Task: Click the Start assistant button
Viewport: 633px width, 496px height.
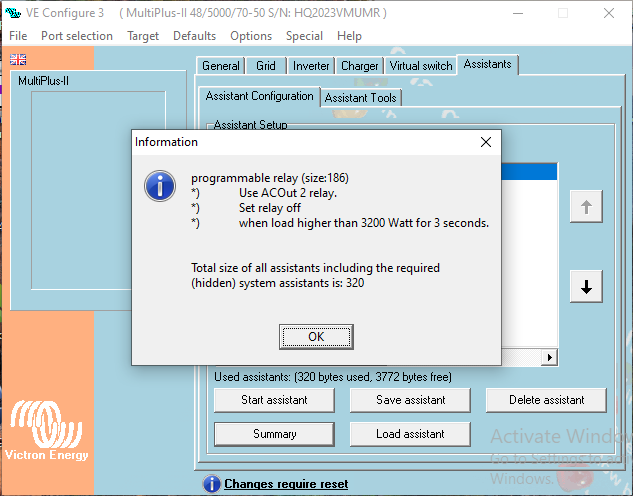Action: coord(274,400)
